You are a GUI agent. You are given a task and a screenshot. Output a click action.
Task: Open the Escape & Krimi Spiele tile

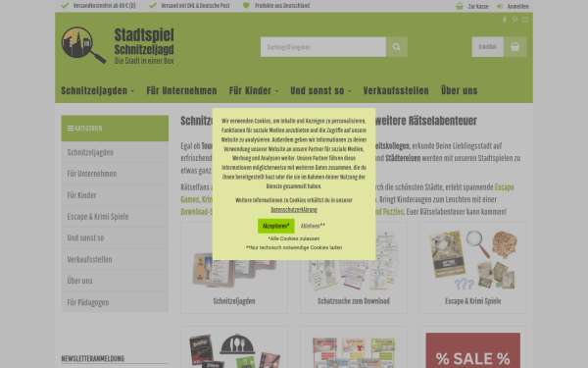(473, 268)
